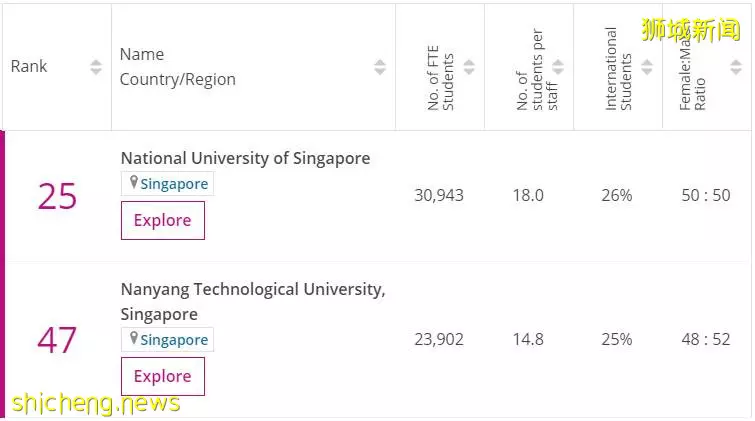The width and height of the screenshot is (755, 421).
Task: Click the rank number 47
Action: click(57, 340)
